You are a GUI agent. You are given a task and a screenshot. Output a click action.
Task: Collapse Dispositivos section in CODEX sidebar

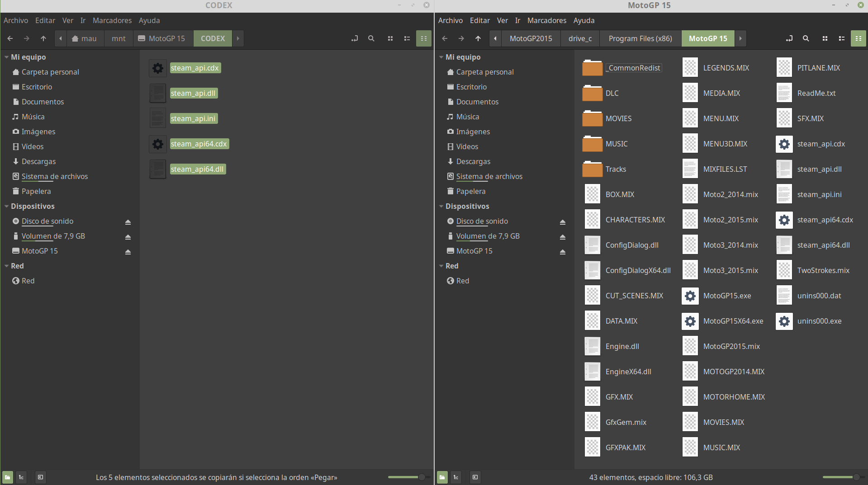pyautogui.click(x=6, y=206)
